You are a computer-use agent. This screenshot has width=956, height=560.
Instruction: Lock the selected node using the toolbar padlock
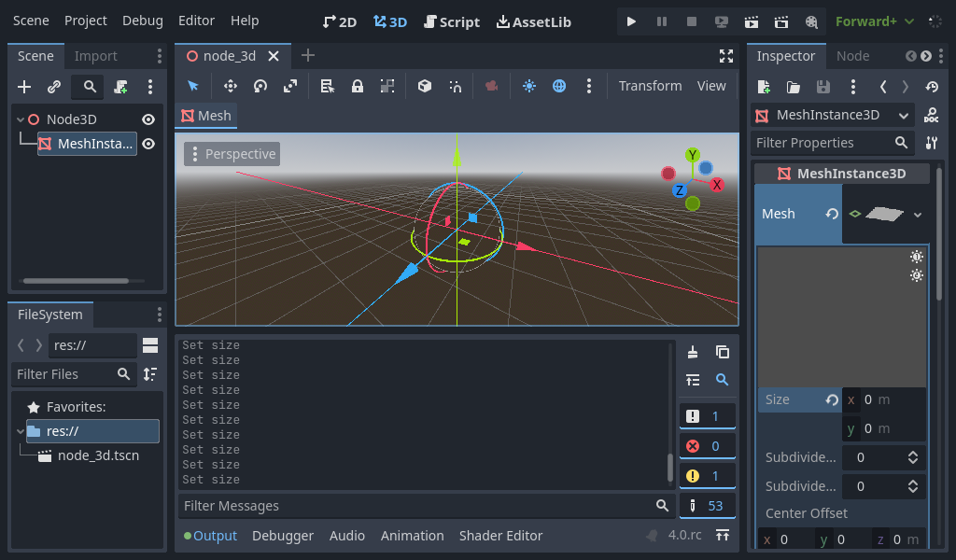(x=357, y=86)
